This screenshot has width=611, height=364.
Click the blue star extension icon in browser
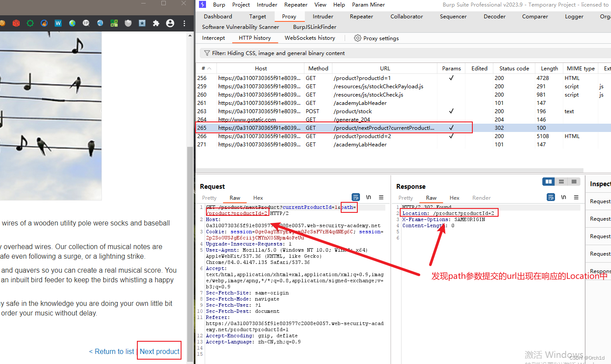pyautogui.click(x=142, y=23)
